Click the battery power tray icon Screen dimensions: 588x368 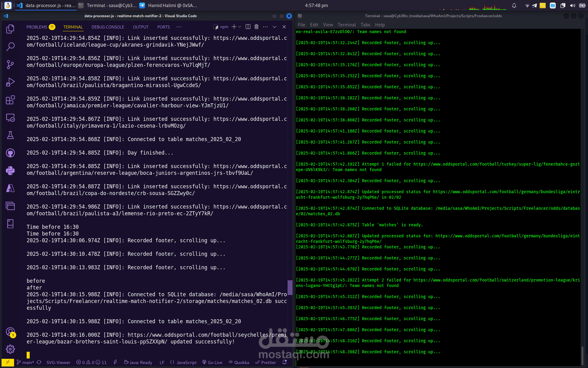[x=582, y=6]
